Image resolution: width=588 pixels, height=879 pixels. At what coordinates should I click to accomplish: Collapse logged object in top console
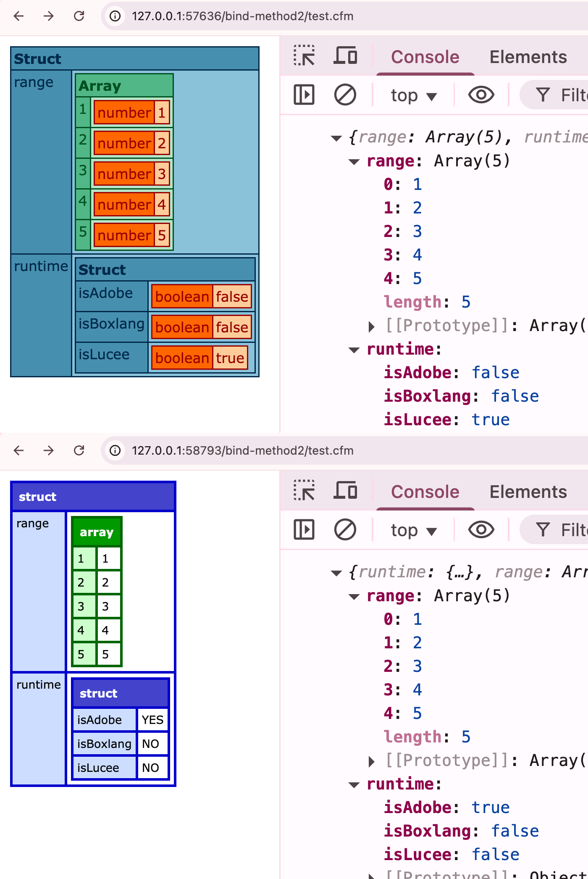pos(336,138)
